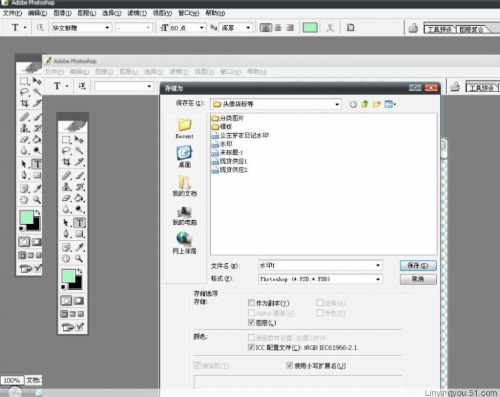This screenshot has height=397, width=500.
Task: Open the first menu in top menu bar
Action: [12, 13]
